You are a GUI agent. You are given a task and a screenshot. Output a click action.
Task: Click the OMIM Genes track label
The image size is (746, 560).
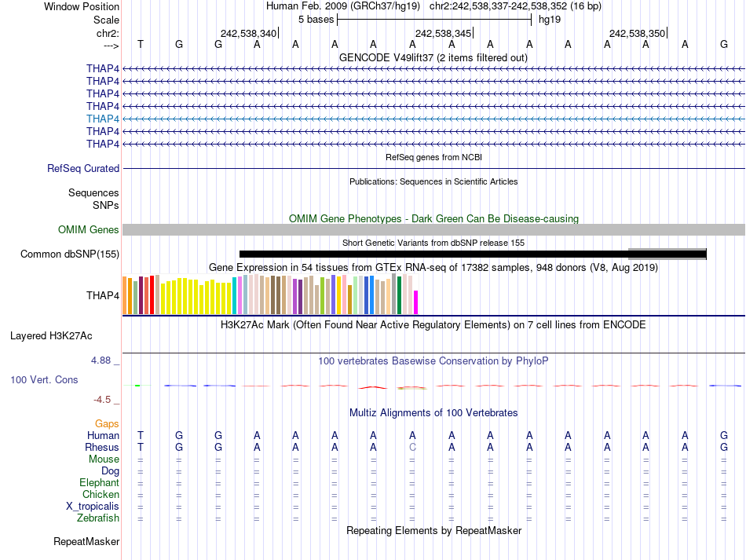click(89, 230)
